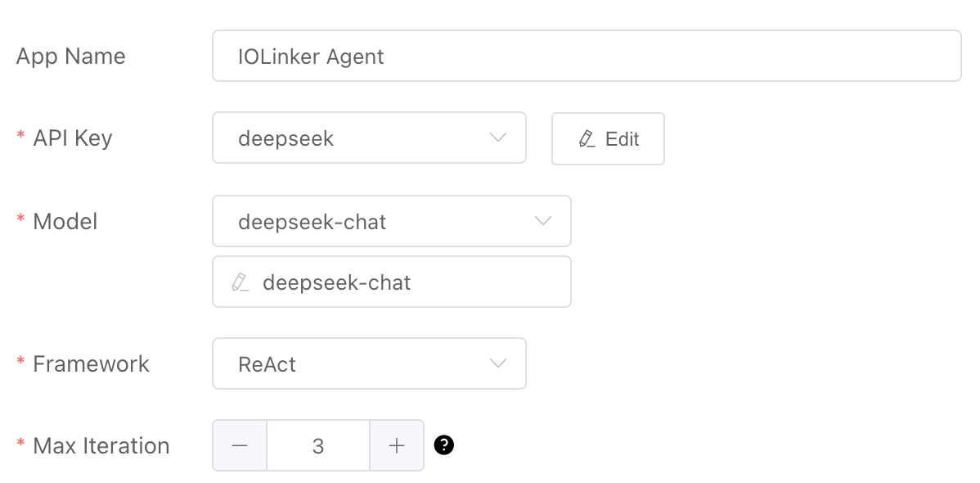980x483 pixels.
Task: Click the Framework label text
Action: point(91,364)
